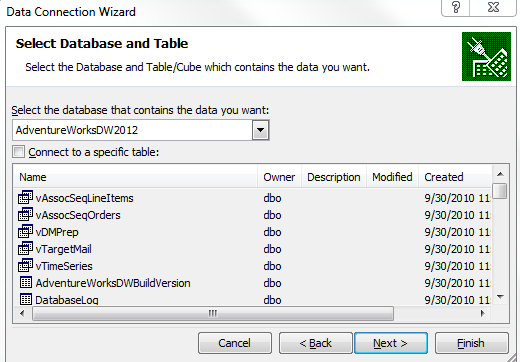Image resolution: width=520 pixels, height=362 pixels.
Task: Sort by the Created column header
Action: 455,177
